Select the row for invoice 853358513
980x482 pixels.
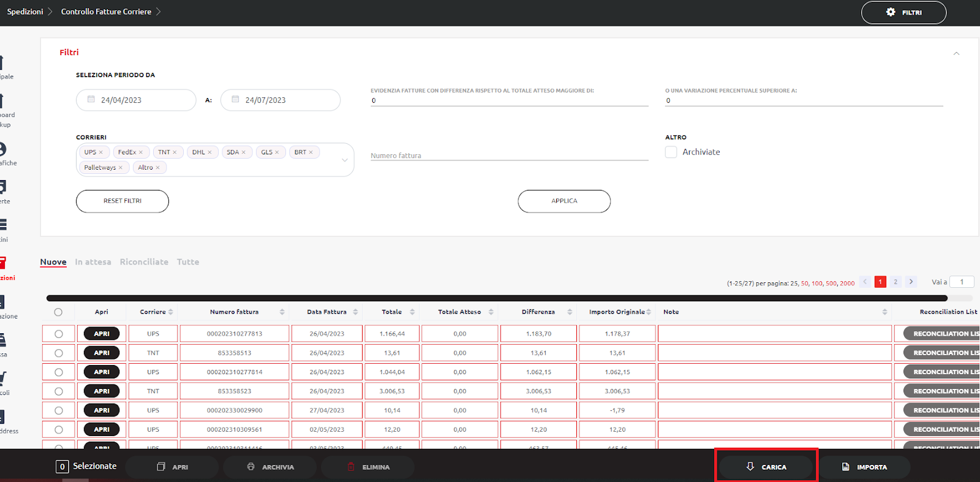59,353
